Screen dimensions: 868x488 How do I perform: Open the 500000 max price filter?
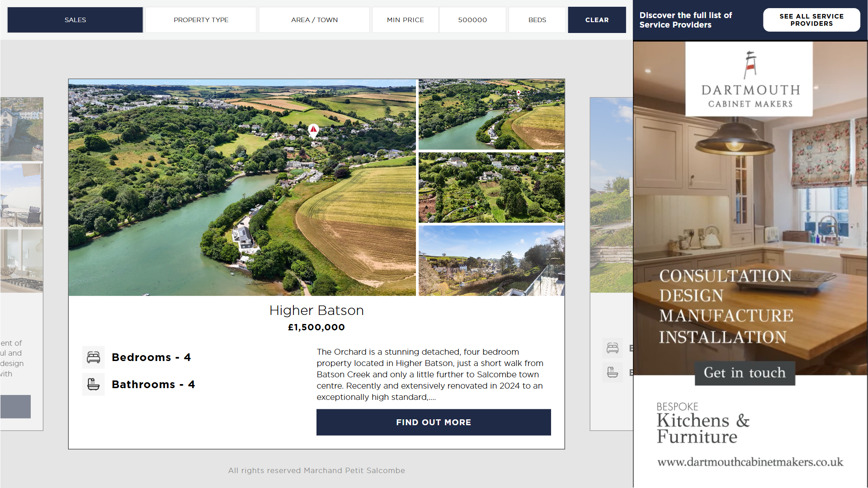(x=472, y=20)
